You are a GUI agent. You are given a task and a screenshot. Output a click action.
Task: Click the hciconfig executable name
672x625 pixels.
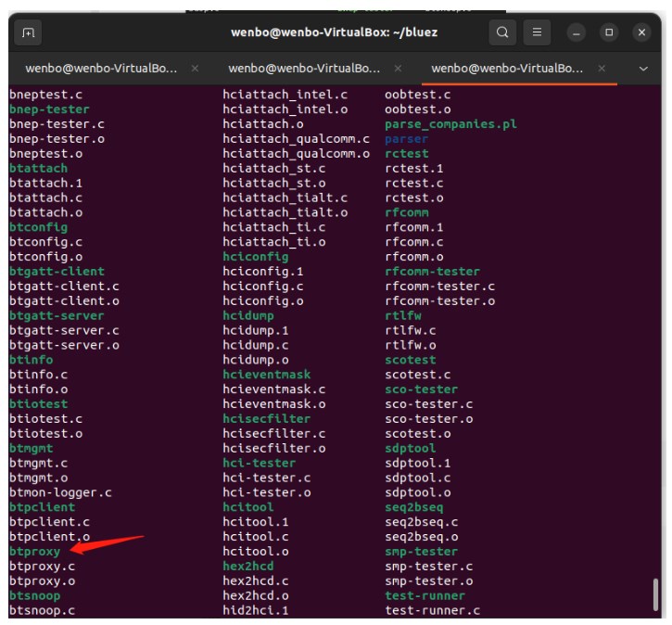click(x=256, y=257)
